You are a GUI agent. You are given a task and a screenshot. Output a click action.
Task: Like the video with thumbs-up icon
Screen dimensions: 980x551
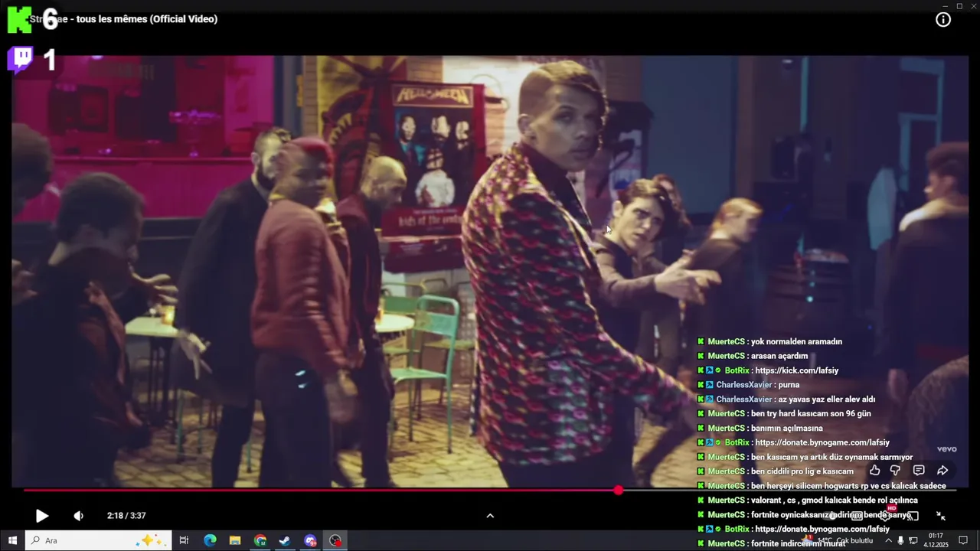[x=875, y=471]
